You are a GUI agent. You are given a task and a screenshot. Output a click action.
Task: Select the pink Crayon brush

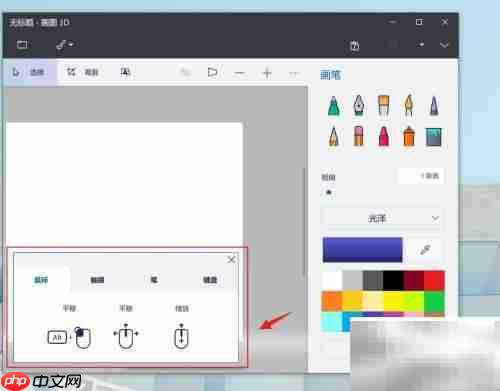coord(384,136)
